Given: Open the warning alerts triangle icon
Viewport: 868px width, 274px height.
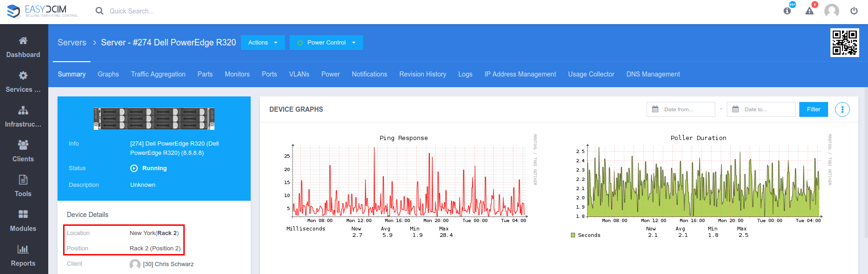Looking at the screenshot, I should coord(810,11).
